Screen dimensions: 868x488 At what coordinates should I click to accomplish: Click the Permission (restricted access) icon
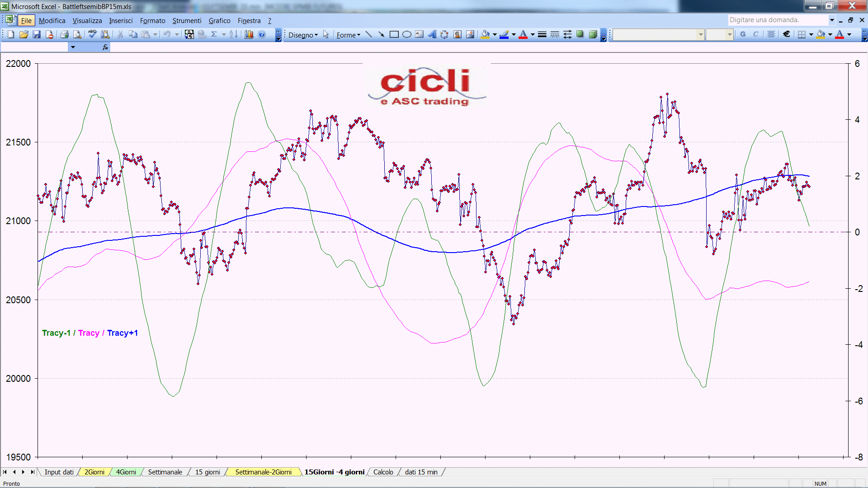(49, 34)
